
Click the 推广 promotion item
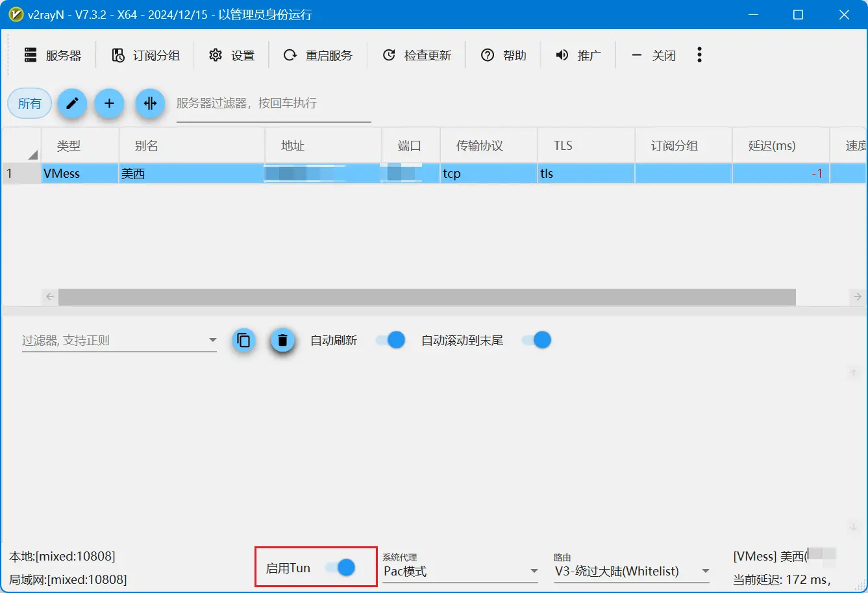pos(578,56)
